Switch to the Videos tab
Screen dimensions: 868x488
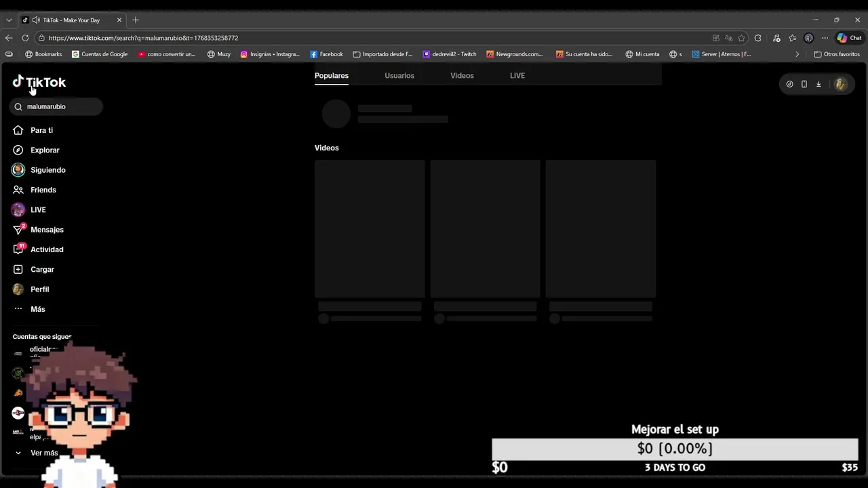[462, 75]
